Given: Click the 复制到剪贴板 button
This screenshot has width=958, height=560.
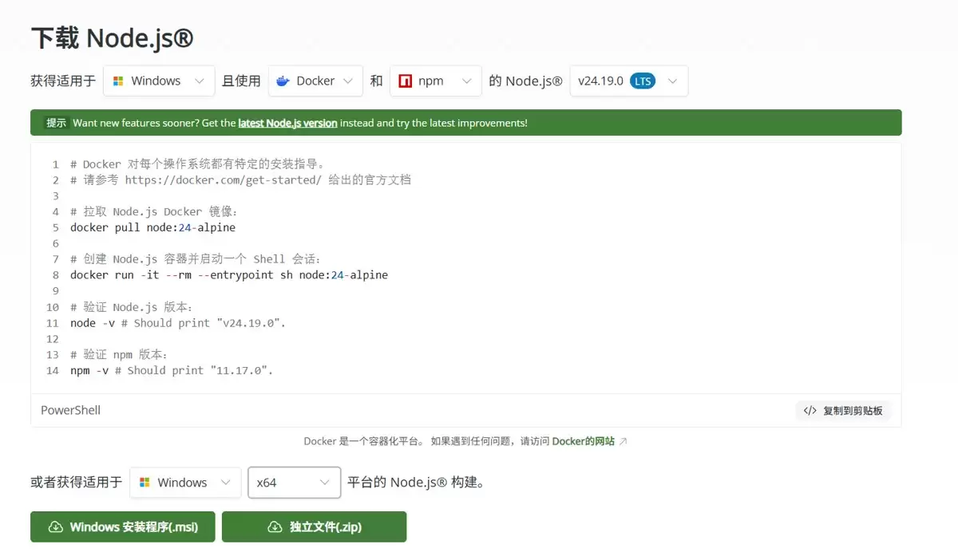Looking at the screenshot, I should coord(843,411).
